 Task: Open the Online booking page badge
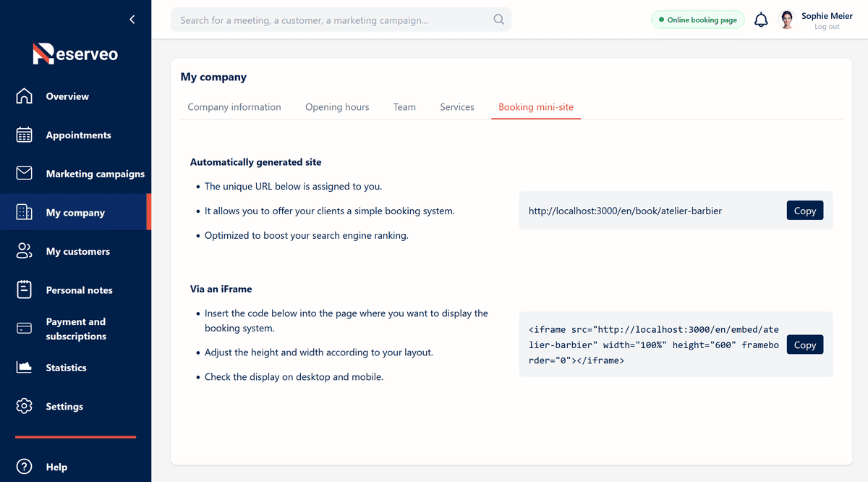pyautogui.click(x=698, y=20)
